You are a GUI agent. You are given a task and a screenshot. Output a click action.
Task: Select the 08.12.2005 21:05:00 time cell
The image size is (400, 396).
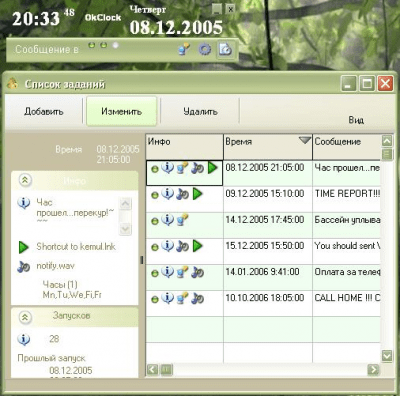click(x=268, y=173)
